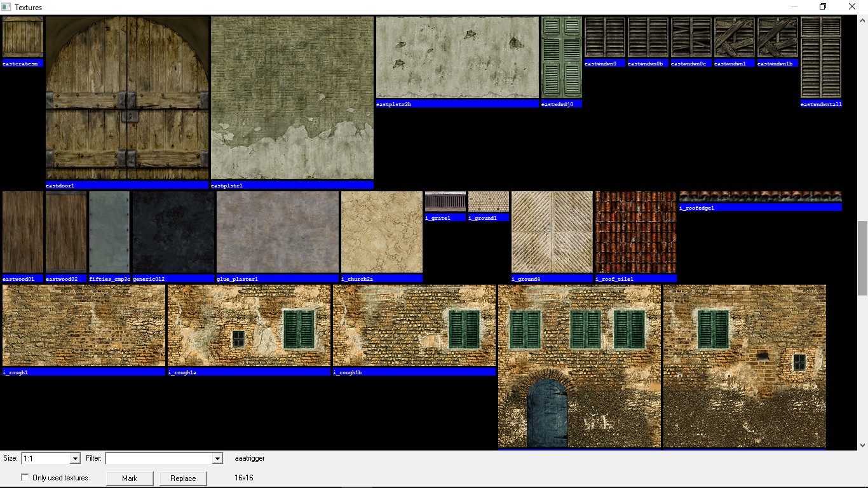
Task: Select the i_rough1a brick wall texture
Action: coord(248,325)
